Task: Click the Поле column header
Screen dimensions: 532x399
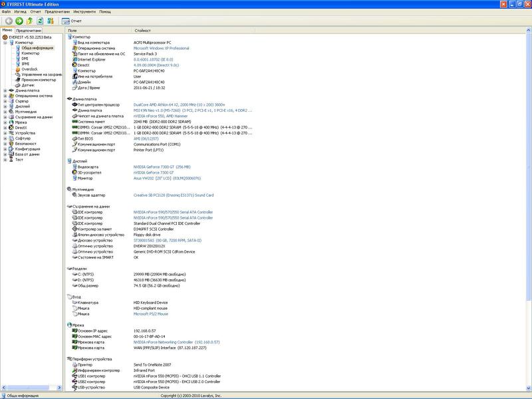Action: [x=98, y=31]
